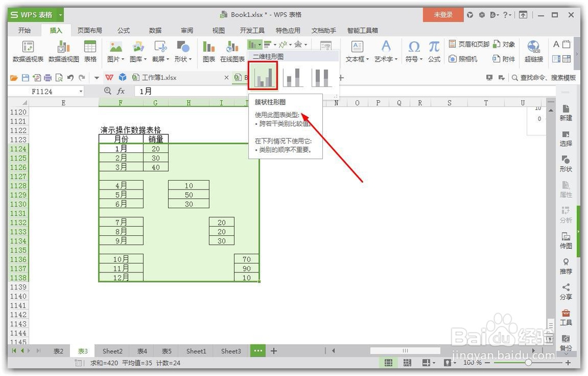Click the zoom in plus button

click(568, 362)
